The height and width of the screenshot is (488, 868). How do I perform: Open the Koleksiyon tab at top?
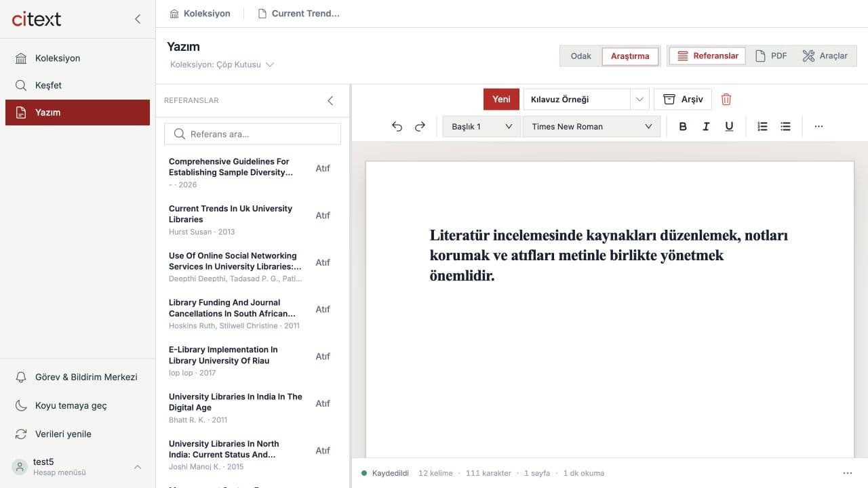pyautogui.click(x=200, y=14)
